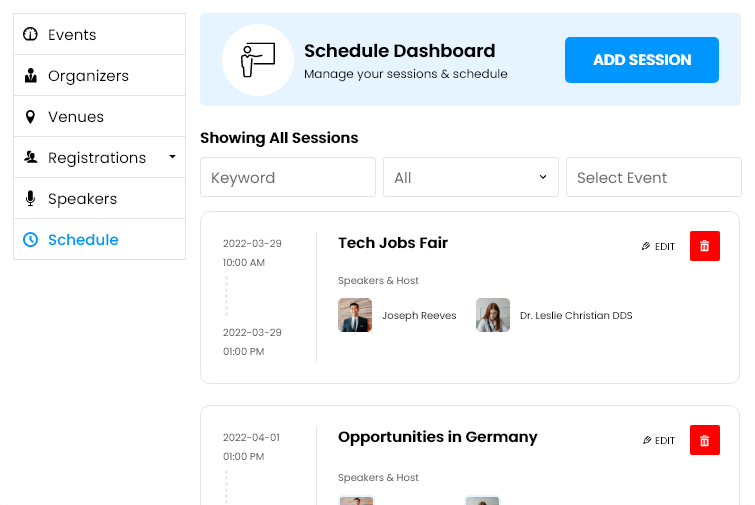Click the name Joseph Reeves
Image resolution: width=755 pixels, height=505 pixels.
tap(419, 315)
